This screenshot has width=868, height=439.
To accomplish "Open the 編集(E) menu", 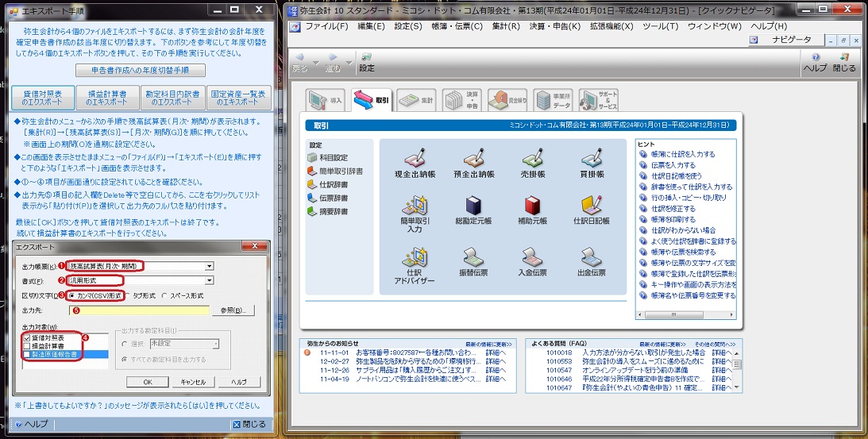I will pyautogui.click(x=371, y=26).
